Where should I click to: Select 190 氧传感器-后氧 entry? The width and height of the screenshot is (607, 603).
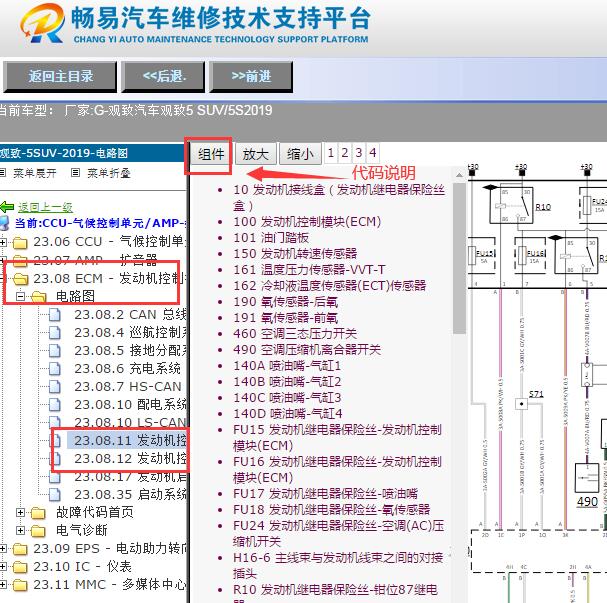285,302
